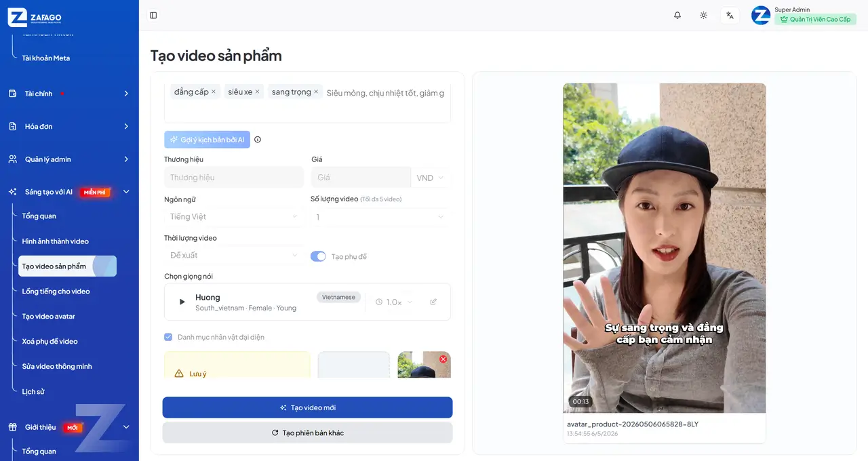Click file name avatar_product-20260506065828-8LY
The image size is (868, 461).
(x=633, y=424)
